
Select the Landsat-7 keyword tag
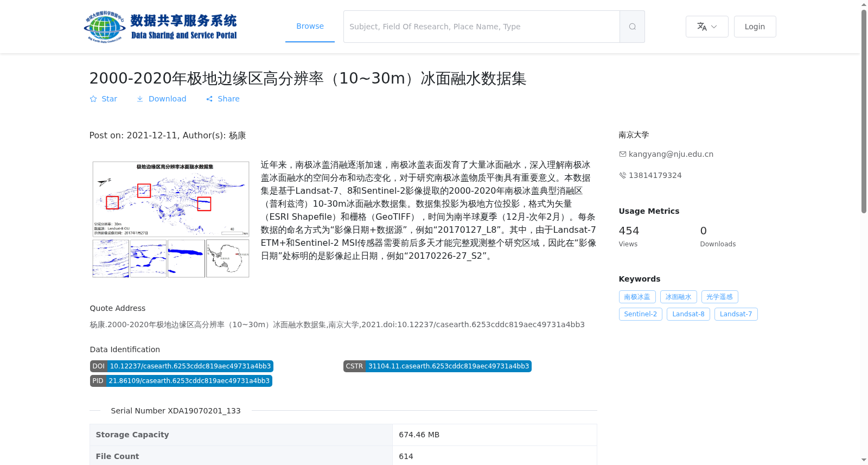736,314
